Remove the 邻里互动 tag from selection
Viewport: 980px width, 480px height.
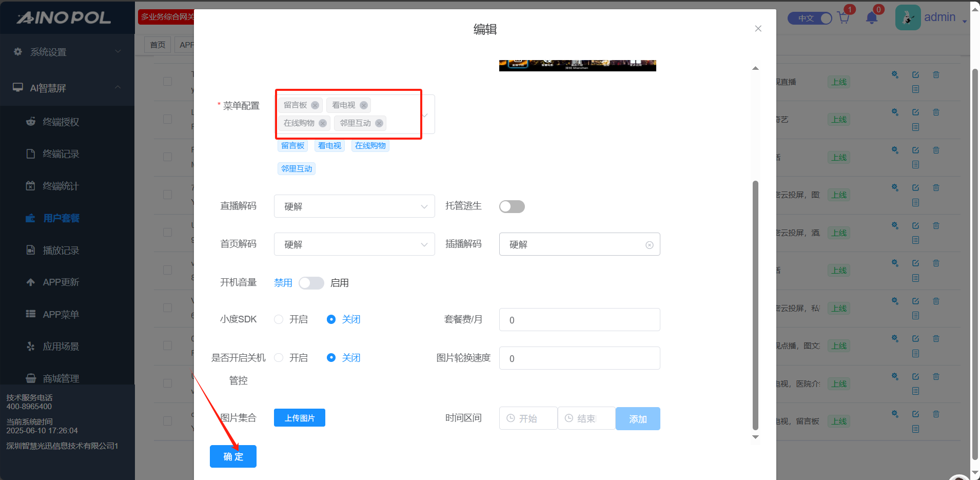click(379, 123)
